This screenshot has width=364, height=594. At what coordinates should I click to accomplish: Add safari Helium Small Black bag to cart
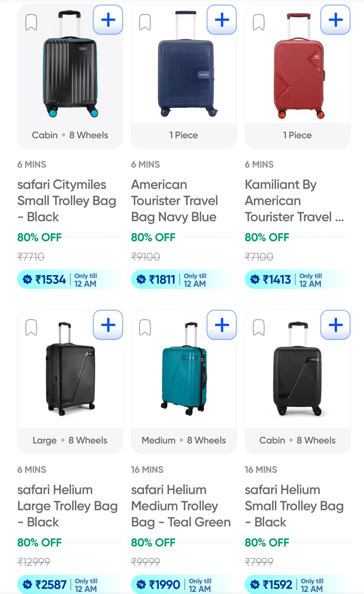coord(335,325)
